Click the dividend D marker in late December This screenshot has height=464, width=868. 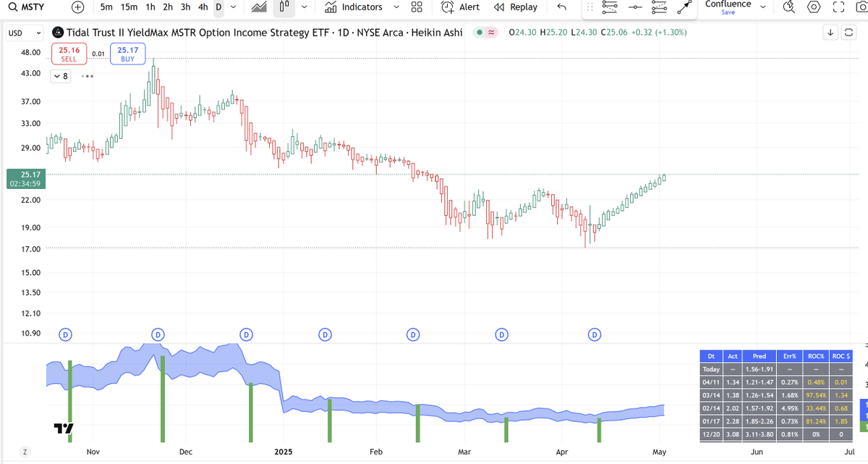pyautogui.click(x=246, y=334)
